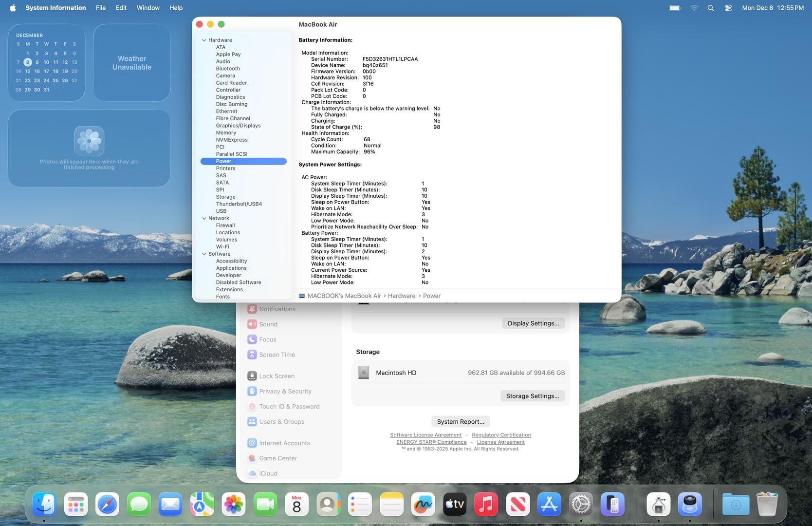Screen dimensions: 812x526
Task: Click the Storage Settings button
Action: pyautogui.click(x=532, y=396)
